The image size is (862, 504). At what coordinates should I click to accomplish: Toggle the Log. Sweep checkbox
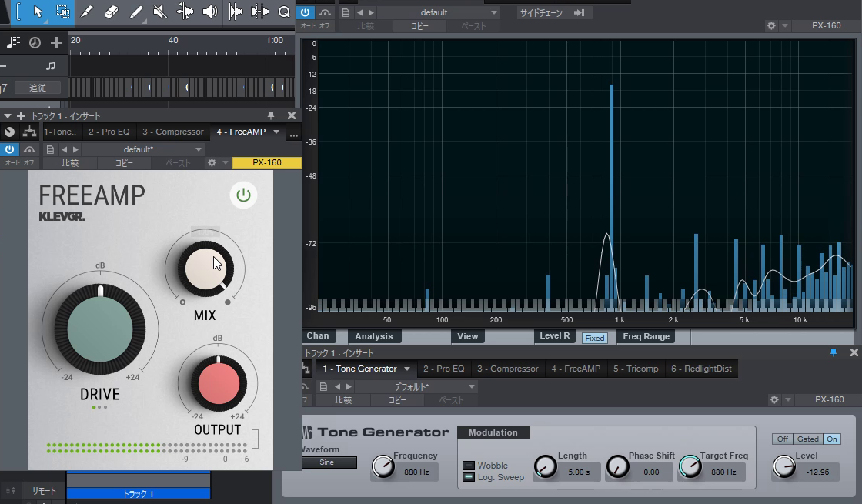pos(469,477)
